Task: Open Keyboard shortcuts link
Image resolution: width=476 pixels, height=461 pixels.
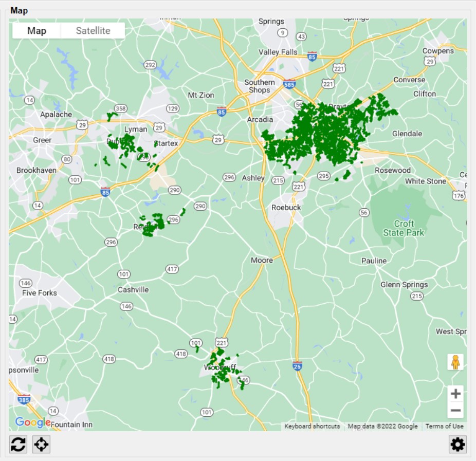Action: [x=312, y=426]
